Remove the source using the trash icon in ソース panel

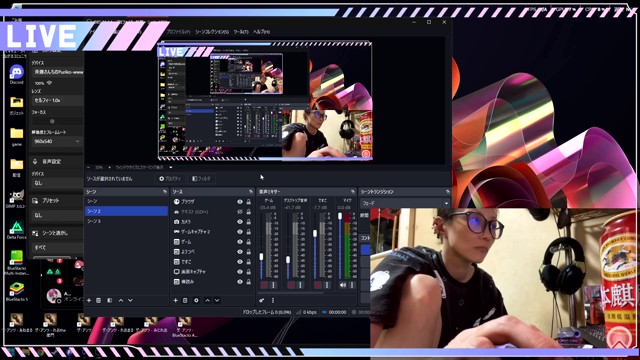(185, 300)
